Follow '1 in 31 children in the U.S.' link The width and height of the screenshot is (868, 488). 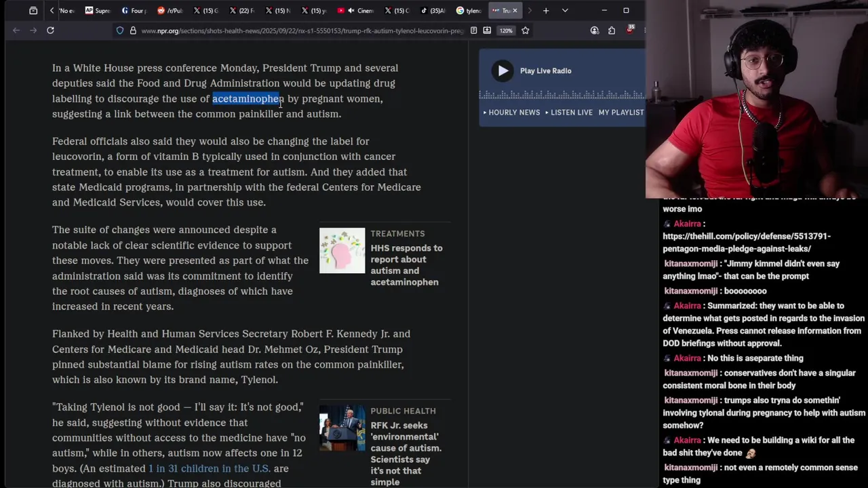(x=210, y=468)
